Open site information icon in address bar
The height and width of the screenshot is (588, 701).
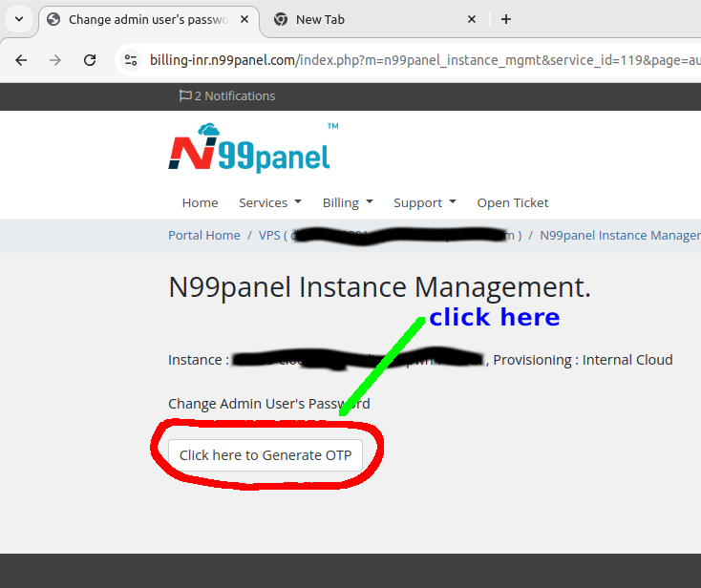pos(132,60)
